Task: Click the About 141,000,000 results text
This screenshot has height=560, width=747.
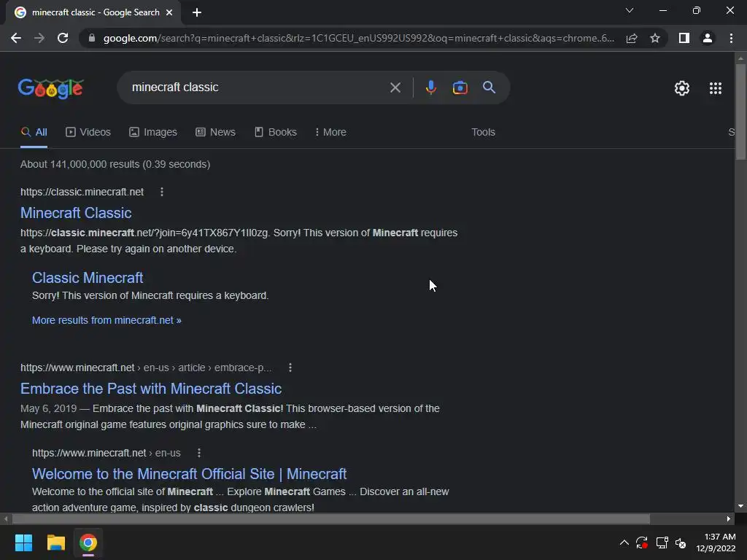Action: tap(115, 164)
